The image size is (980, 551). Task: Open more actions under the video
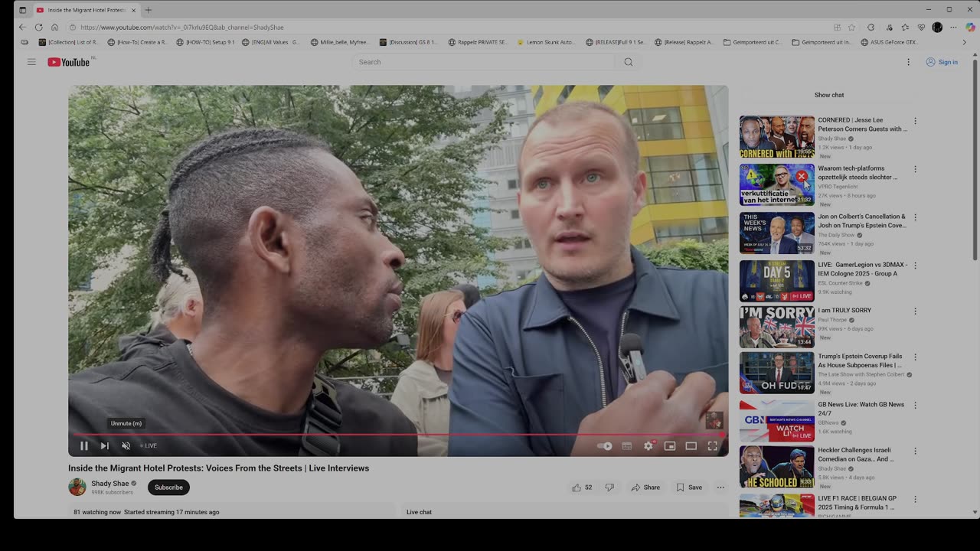(720, 487)
